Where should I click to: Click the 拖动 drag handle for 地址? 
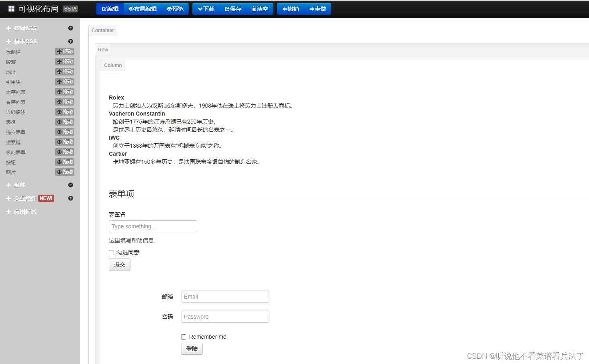65,71
